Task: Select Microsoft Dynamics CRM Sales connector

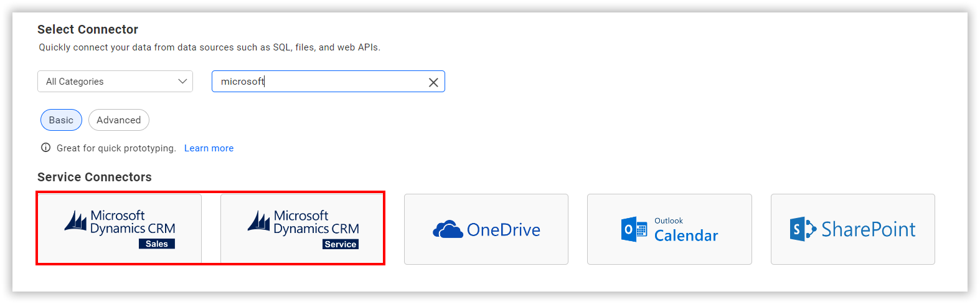Action: (120, 229)
